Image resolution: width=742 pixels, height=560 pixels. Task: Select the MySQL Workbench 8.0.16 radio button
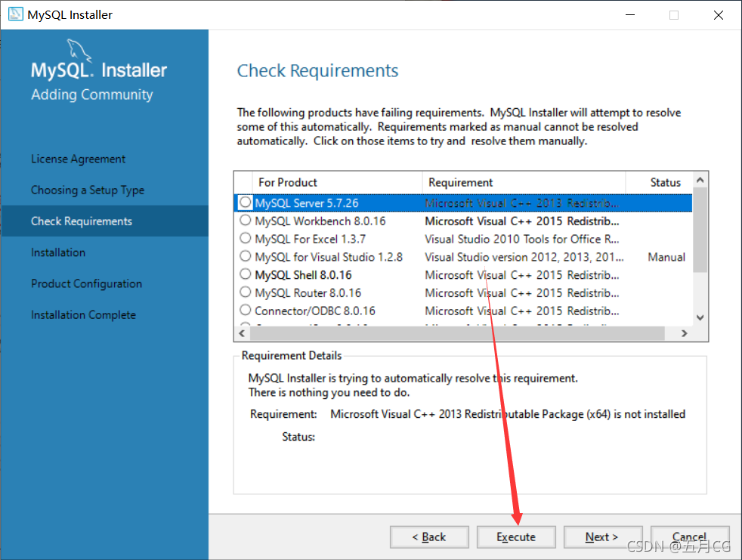click(x=245, y=220)
